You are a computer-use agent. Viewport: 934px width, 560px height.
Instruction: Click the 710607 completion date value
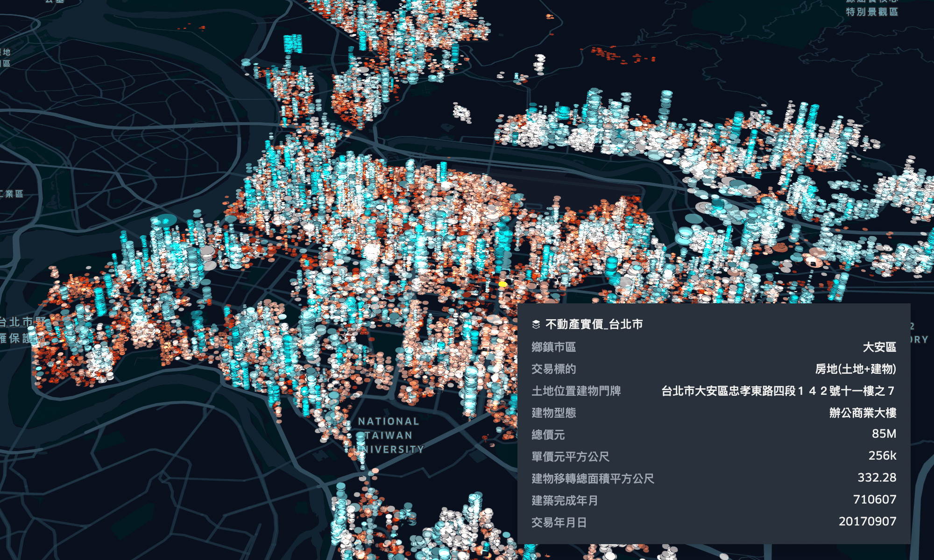[875, 499]
